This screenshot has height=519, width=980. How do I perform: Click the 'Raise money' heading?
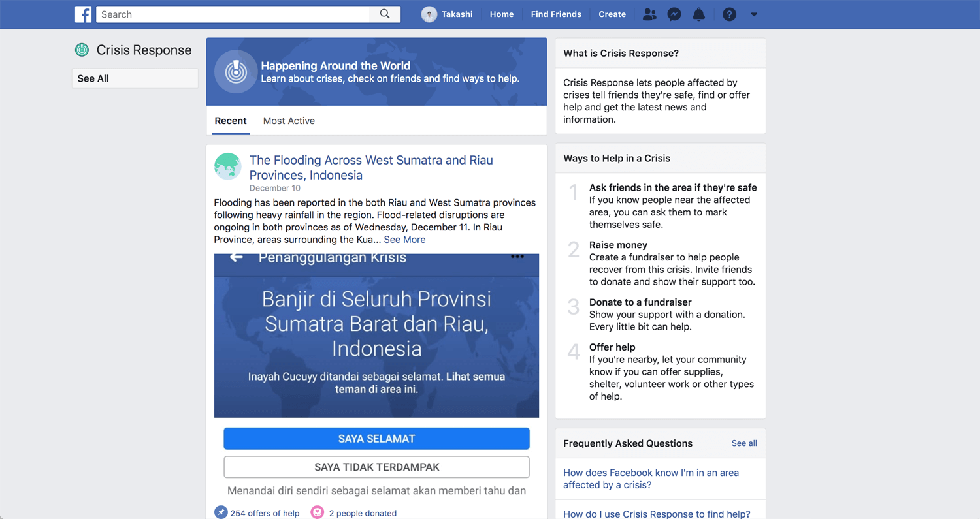click(618, 245)
